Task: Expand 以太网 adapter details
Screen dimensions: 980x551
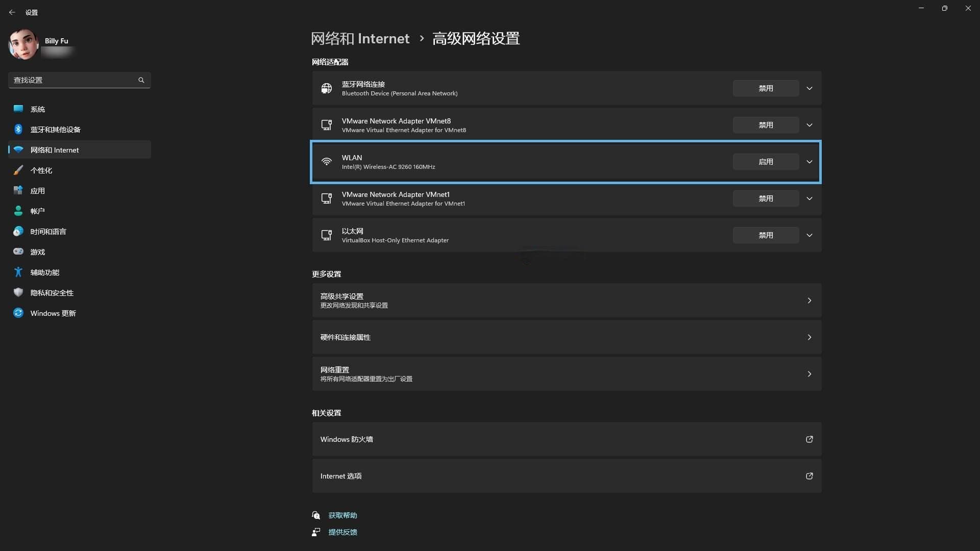Action: point(810,235)
